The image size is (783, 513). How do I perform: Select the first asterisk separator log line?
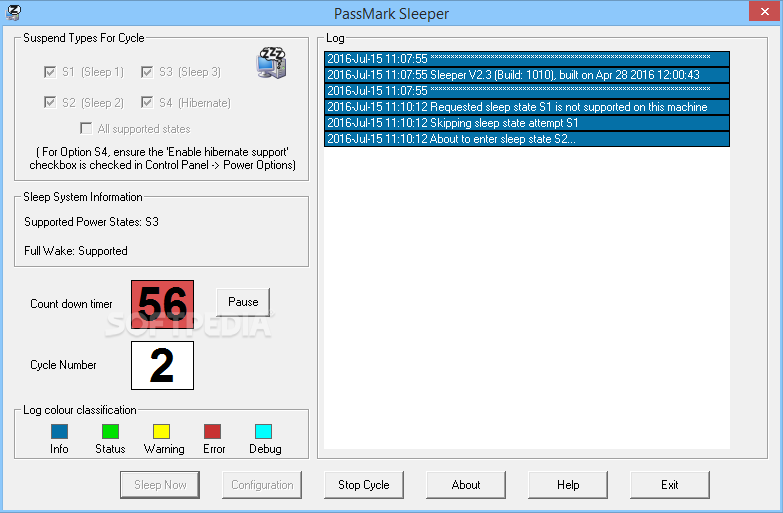pyautogui.click(x=527, y=59)
